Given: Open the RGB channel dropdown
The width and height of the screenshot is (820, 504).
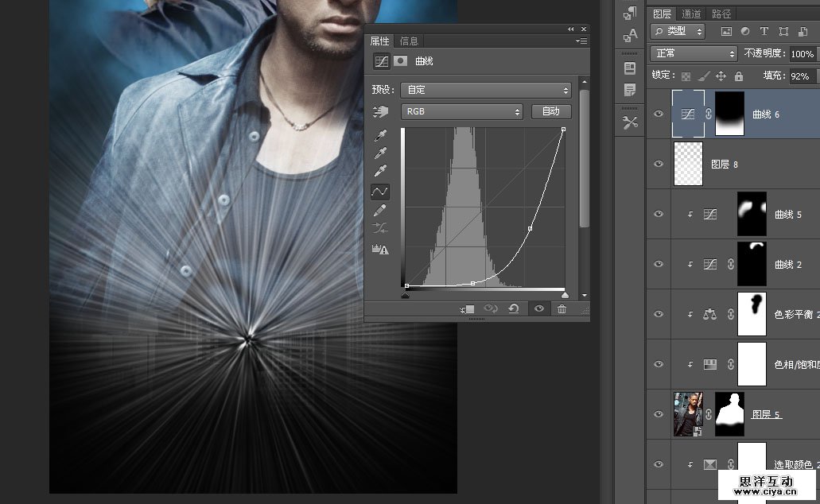Looking at the screenshot, I should (x=461, y=111).
